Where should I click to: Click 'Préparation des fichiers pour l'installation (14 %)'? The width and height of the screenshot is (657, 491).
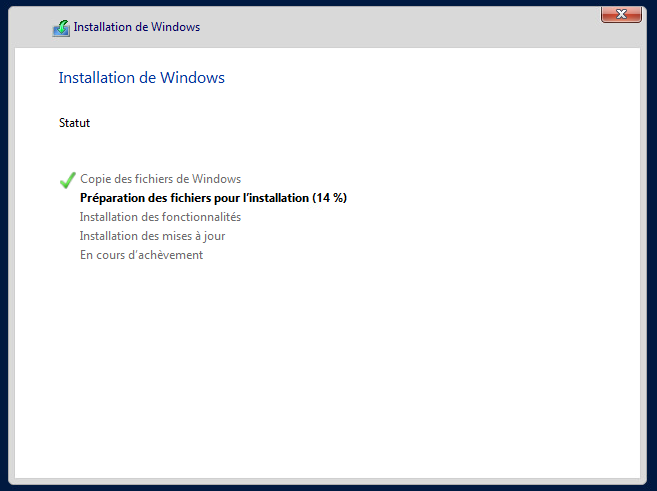(213, 198)
